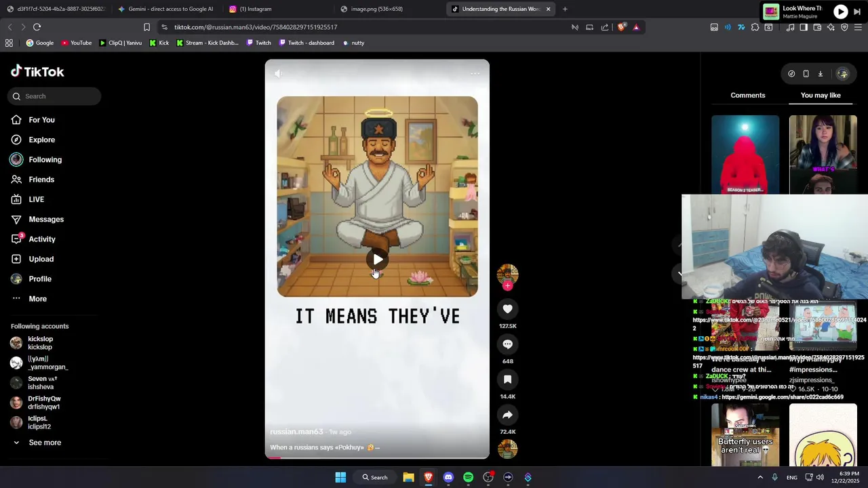
Task: Switch to the You may like tab
Action: click(821, 95)
